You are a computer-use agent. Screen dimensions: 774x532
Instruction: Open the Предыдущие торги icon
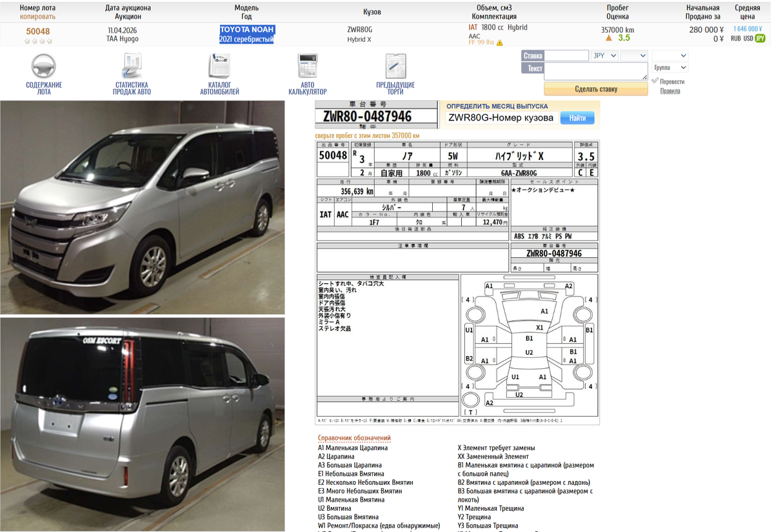(395, 66)
